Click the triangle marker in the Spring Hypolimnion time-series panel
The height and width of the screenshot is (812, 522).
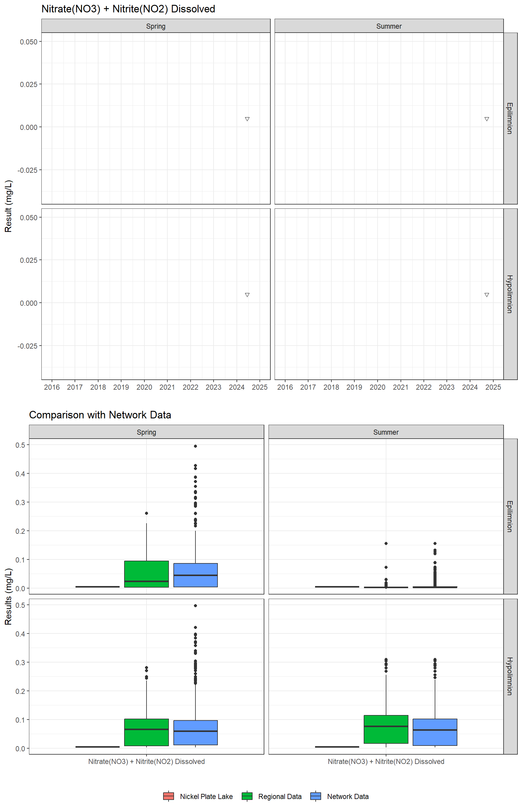pos(247,295)
